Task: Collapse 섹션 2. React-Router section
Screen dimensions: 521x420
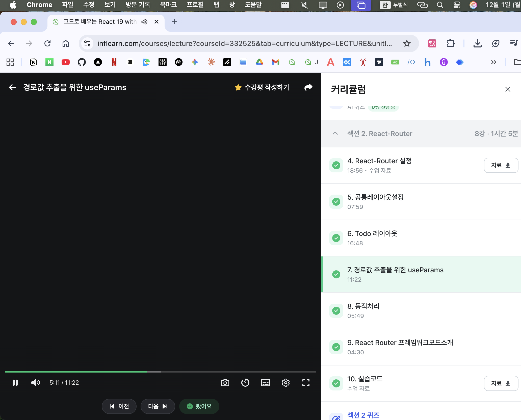Action: tap(335, 134)
